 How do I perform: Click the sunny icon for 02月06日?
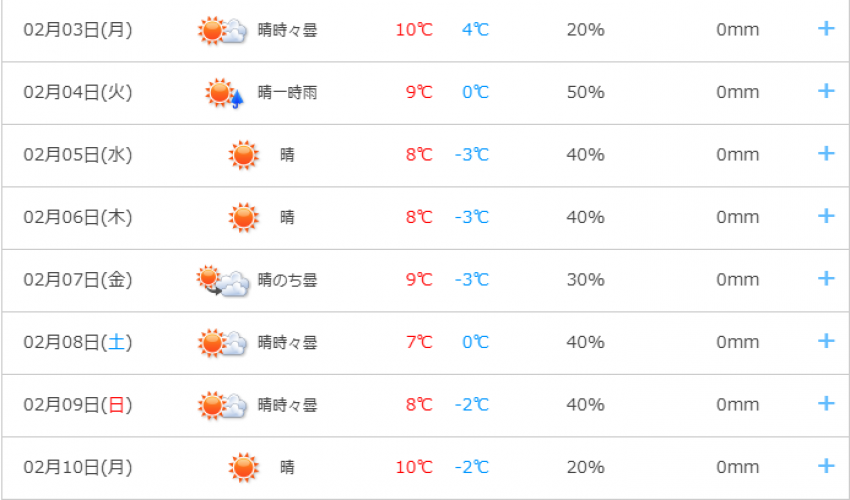tap(243, 217)
